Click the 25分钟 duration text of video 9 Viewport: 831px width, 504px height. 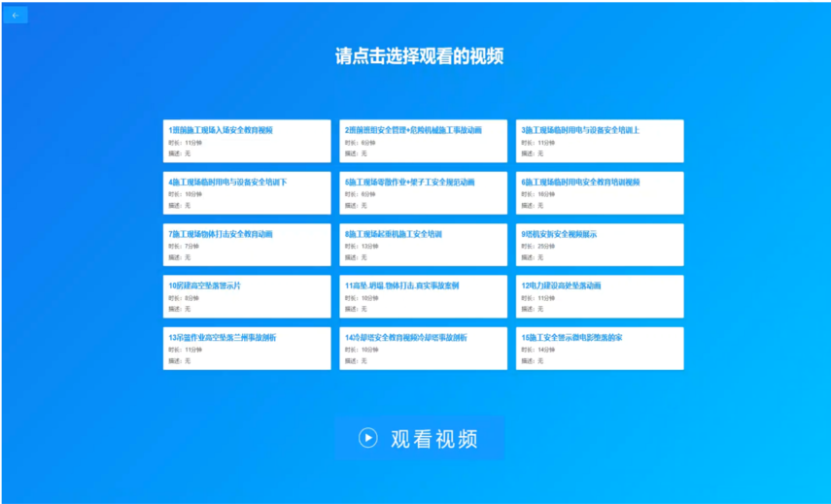pyautogui.click(x=546, y=247)
